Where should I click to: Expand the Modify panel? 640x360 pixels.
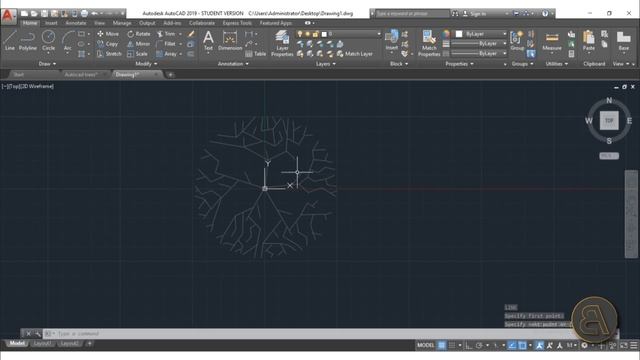[146, 64]
